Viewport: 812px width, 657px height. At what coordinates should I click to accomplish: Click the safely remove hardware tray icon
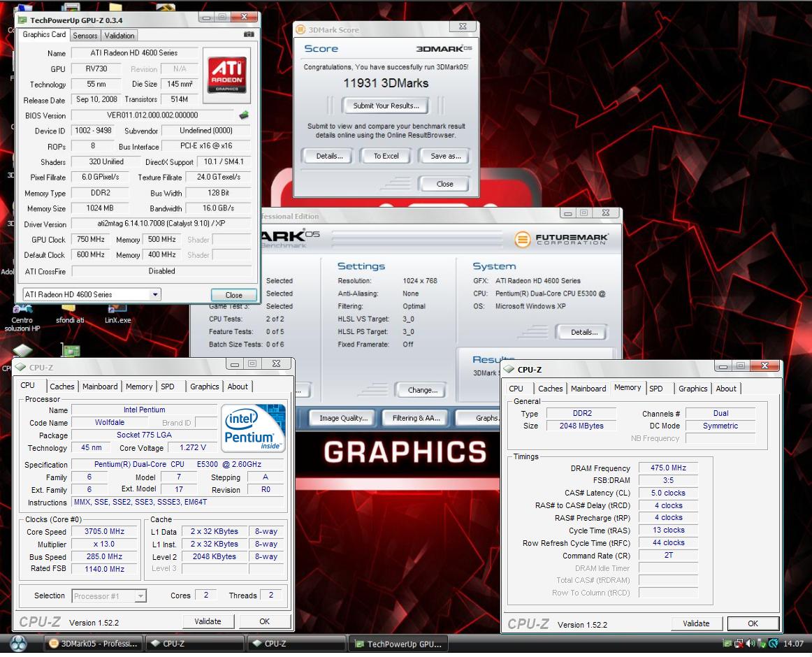pos(762,644)
